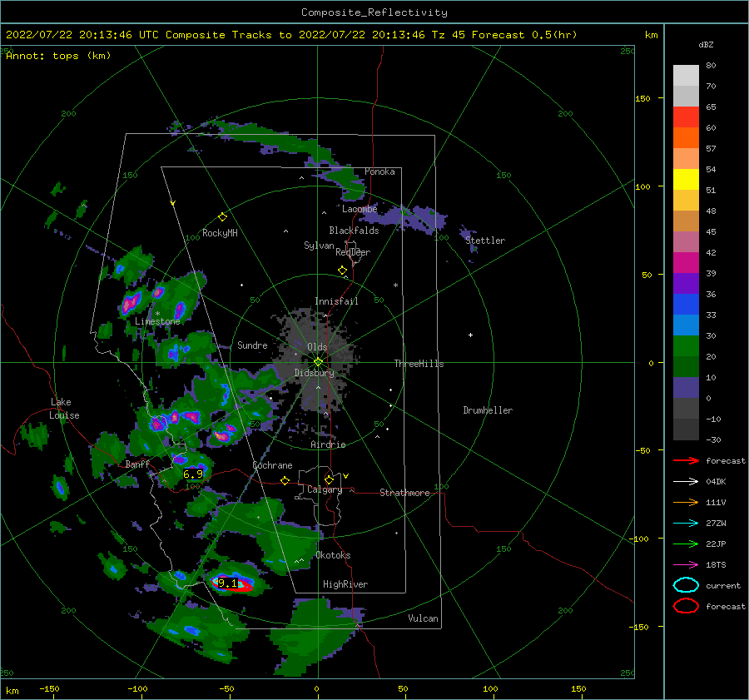Viewport: 749px width, 700px height.
Task: Click the Lacombe city label
Action: point(360,209)
